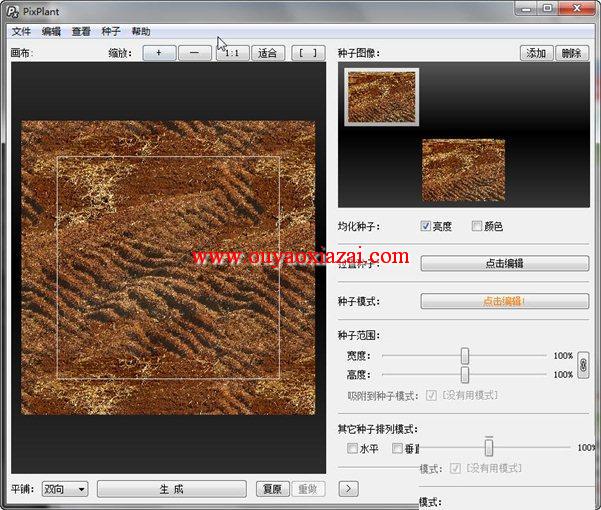Click the [ ] bracket zoom button

308,53
